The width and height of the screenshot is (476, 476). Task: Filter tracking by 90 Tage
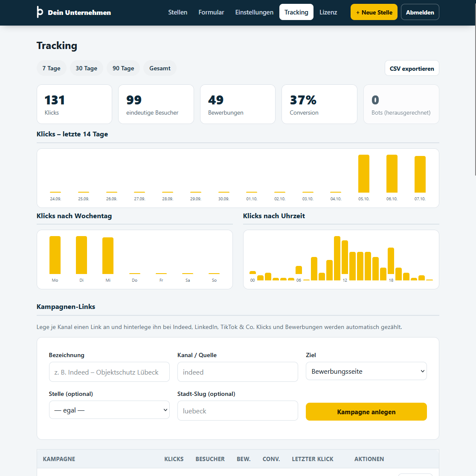tap(123, 68)
